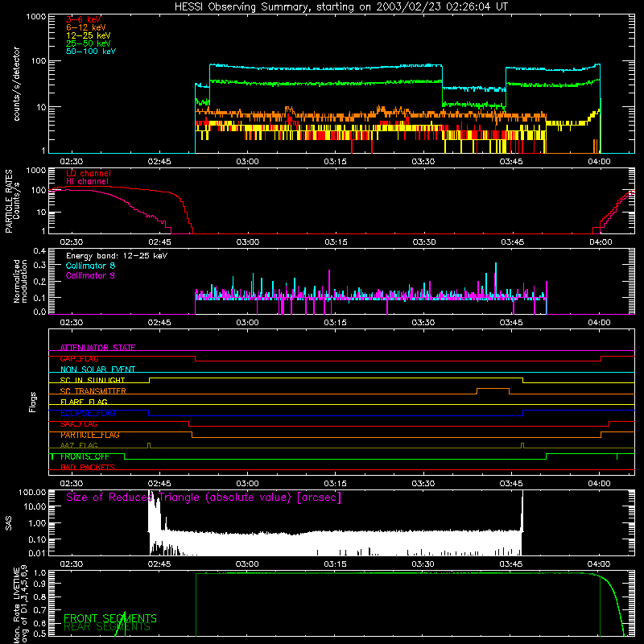Click the SC_TRANSMITTER flag label

coord(93,391)
